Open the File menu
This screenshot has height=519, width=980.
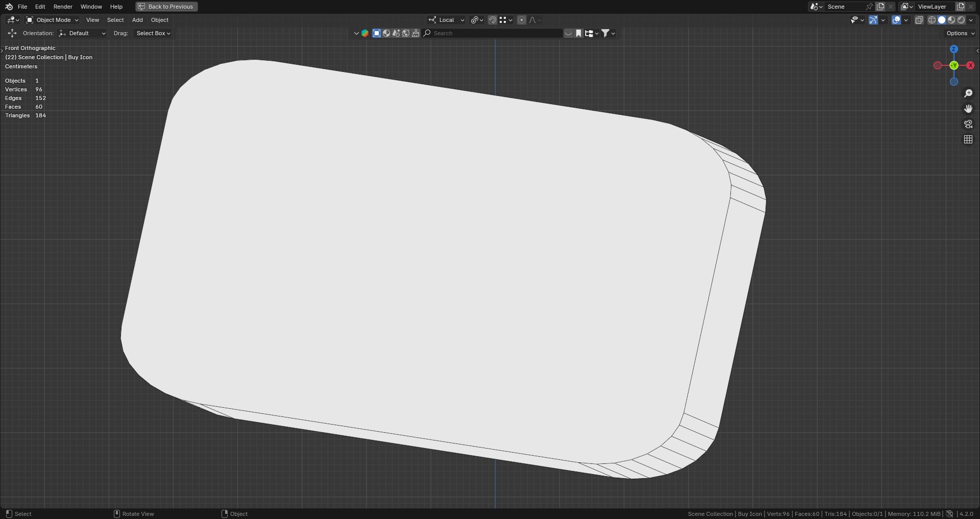coord(22,7)
